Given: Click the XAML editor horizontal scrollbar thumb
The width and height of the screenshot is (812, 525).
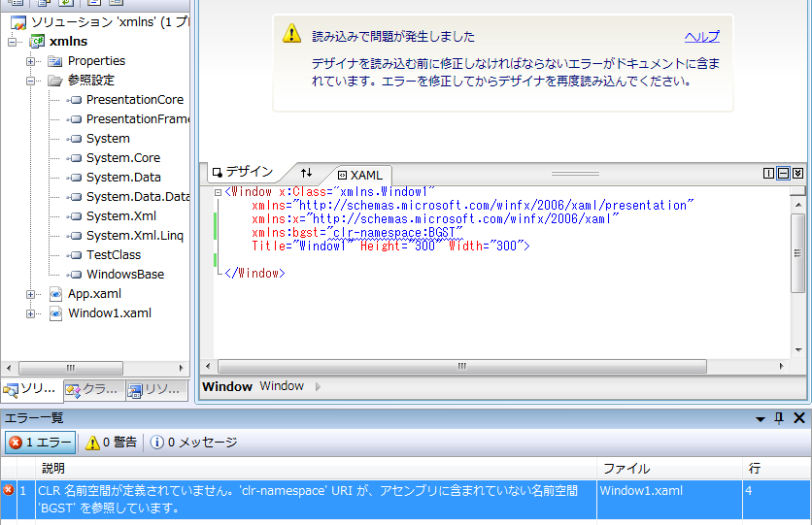Looking at the screenshot, I should (x=462, y=366).
